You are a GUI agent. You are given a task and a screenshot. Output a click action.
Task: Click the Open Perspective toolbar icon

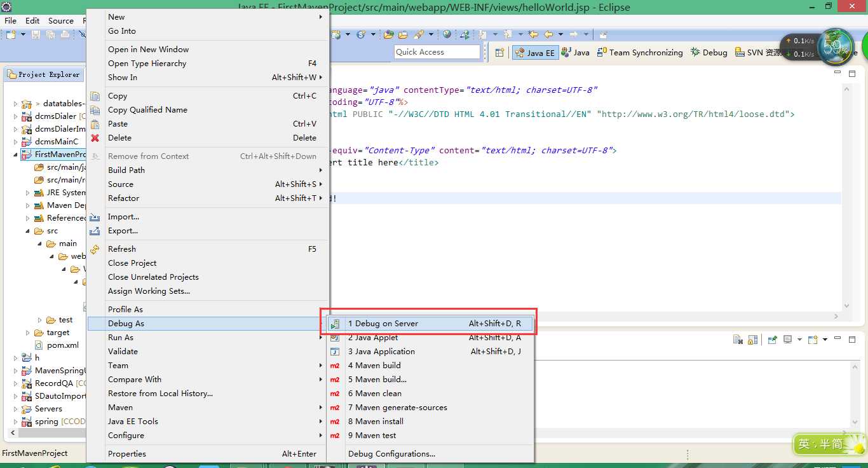click(499, 52)
